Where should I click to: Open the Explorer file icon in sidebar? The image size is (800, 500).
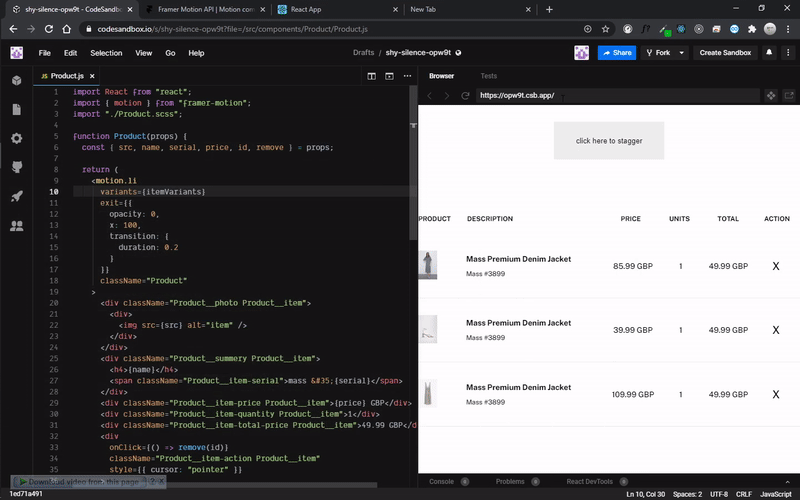(x=17, y=109)
